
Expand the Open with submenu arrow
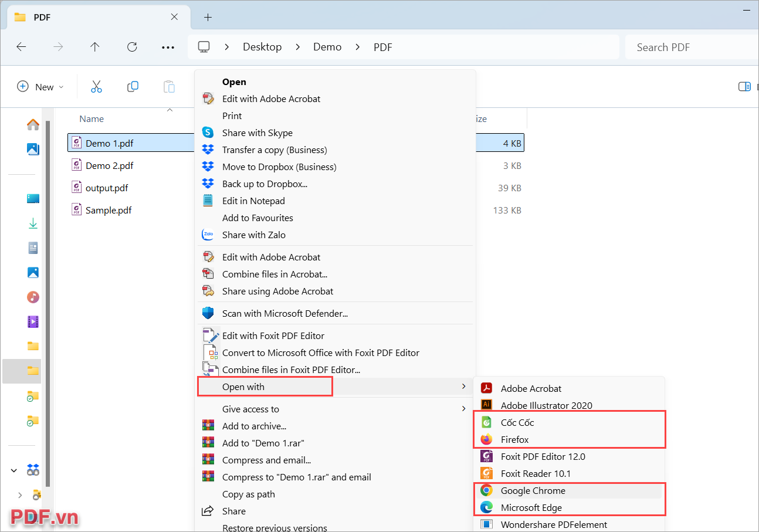click(463, 387)
